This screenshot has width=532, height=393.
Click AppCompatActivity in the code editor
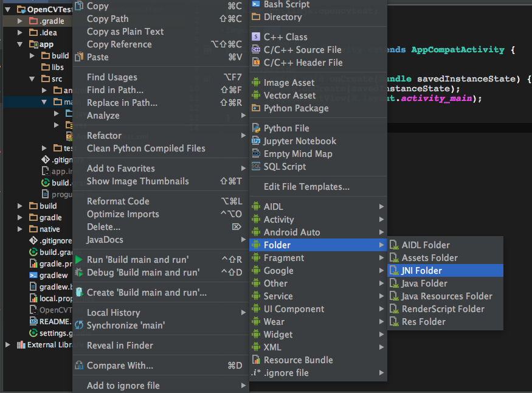pos(458,49)
